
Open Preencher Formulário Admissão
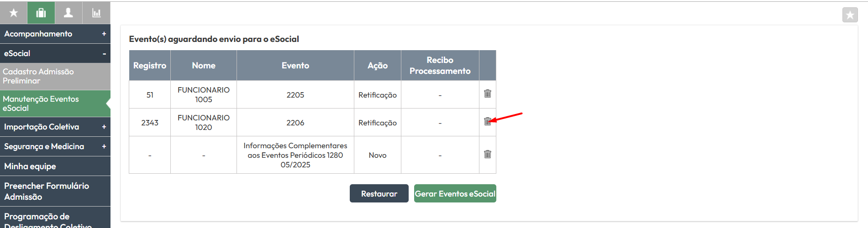pyautogui.click(x=55, y=191)
